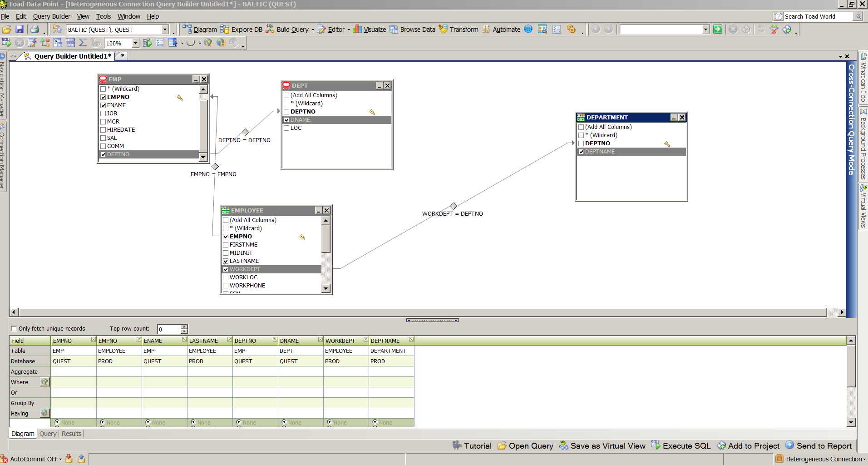Expand the Build Query dropdown arrow
868x465 pixels.
click(x=313, y=30)
